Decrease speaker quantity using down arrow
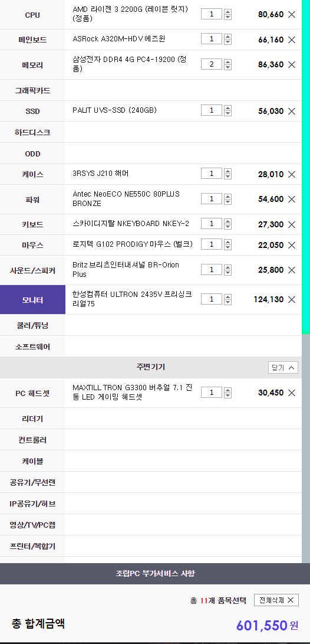This screenshot has height=644, width=310. click(x=227, y=273)
